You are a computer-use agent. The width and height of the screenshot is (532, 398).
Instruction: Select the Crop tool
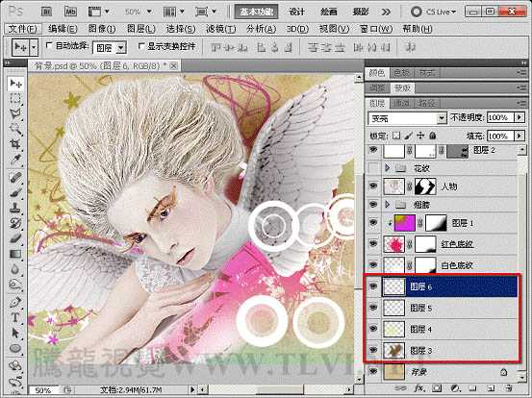coord(15,144)
